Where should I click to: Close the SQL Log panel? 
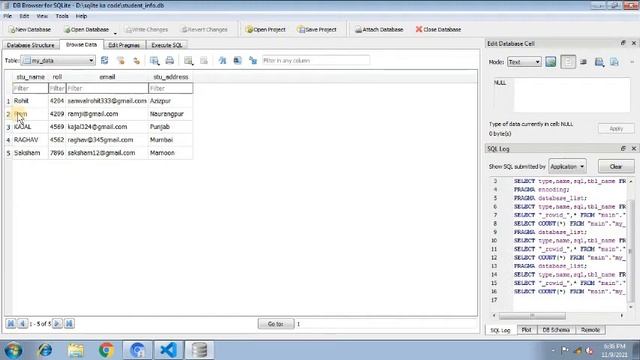pyautogui.click(x=634, y=149)
